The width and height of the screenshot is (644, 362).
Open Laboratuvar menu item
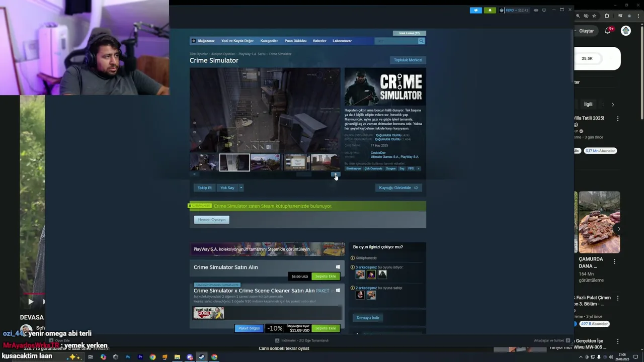coord(342,41)
